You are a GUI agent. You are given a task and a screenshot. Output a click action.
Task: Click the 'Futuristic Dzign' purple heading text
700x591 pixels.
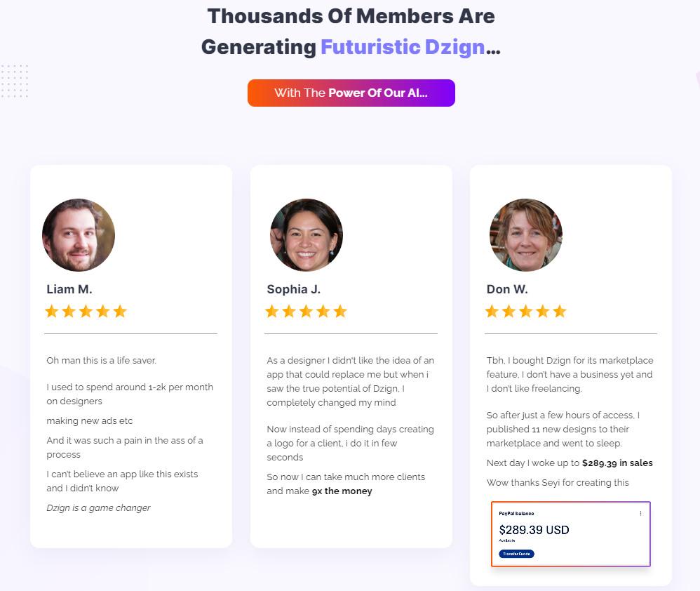click(403, 47)
